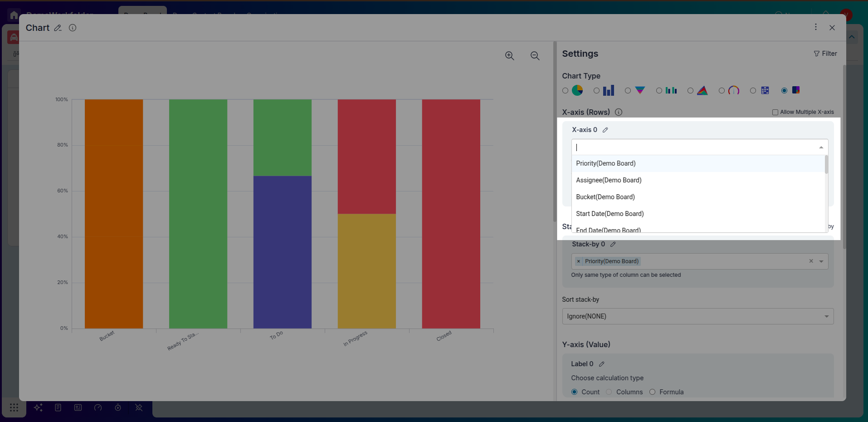
Task: Click the gauge chart type icon
Action: pos(734,90)
